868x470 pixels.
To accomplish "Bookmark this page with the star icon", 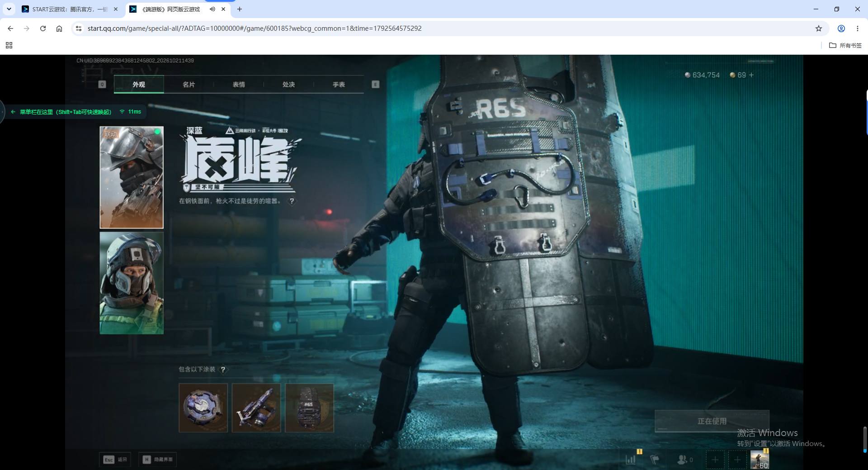I will tap(819, 28).
